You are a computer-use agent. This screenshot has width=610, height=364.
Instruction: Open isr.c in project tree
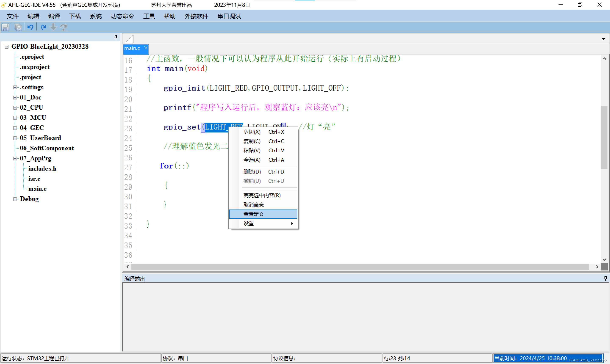click(x=34, y=179)
